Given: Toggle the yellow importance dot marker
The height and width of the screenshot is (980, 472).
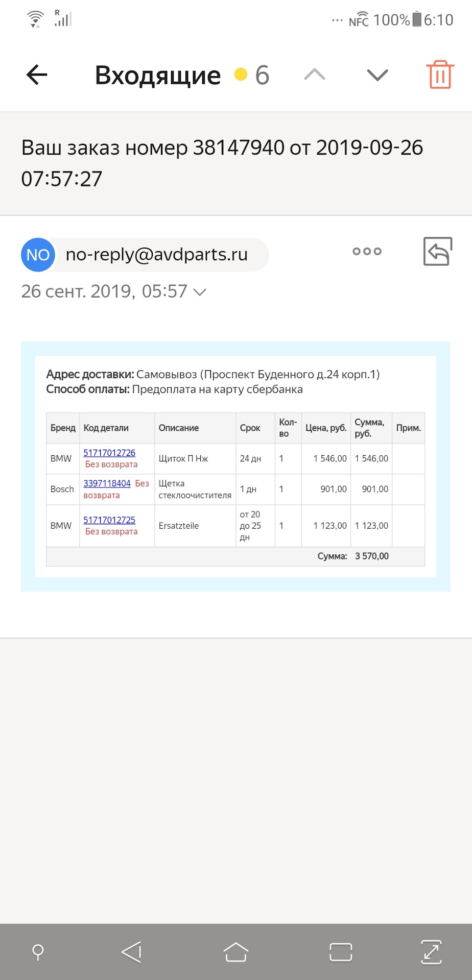Looking at the screenshot, I should pyautogui.click(x=241, y=75).
